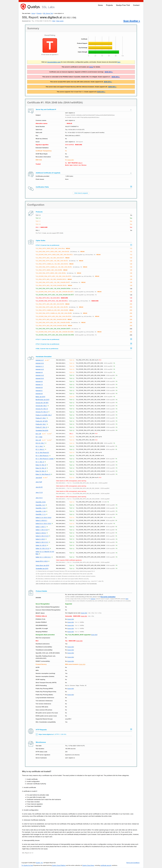Click the Protocol Details section icon

pos(31,593)
